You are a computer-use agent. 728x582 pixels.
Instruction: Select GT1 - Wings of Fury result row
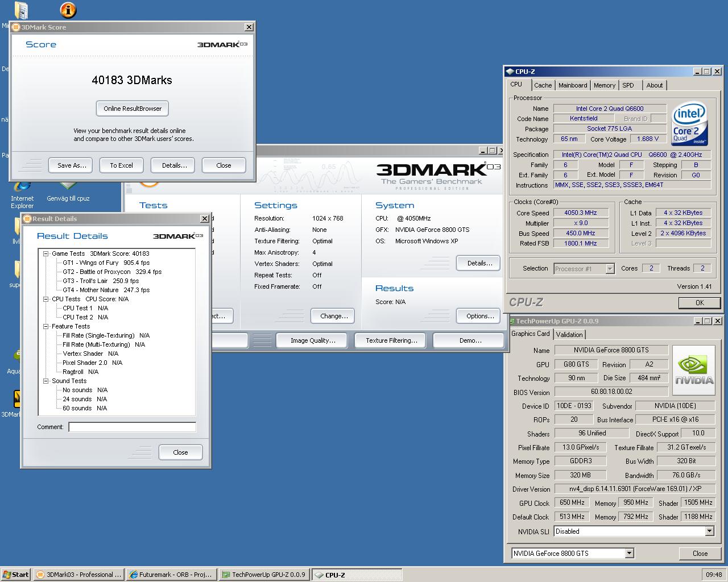[x=106, y=263]
